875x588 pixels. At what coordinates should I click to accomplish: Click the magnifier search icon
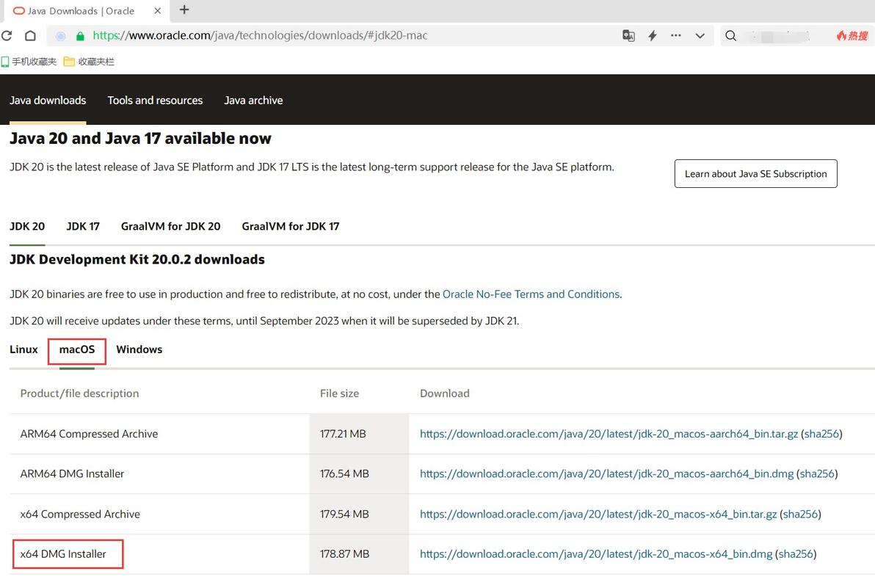(x=730, y=35)
